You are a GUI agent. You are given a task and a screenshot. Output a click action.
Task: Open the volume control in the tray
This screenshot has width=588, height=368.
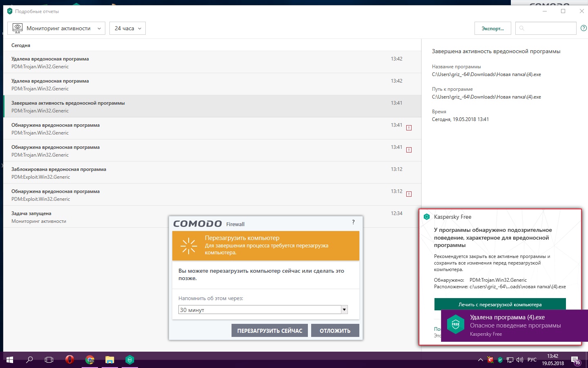(x=520, y=360)
